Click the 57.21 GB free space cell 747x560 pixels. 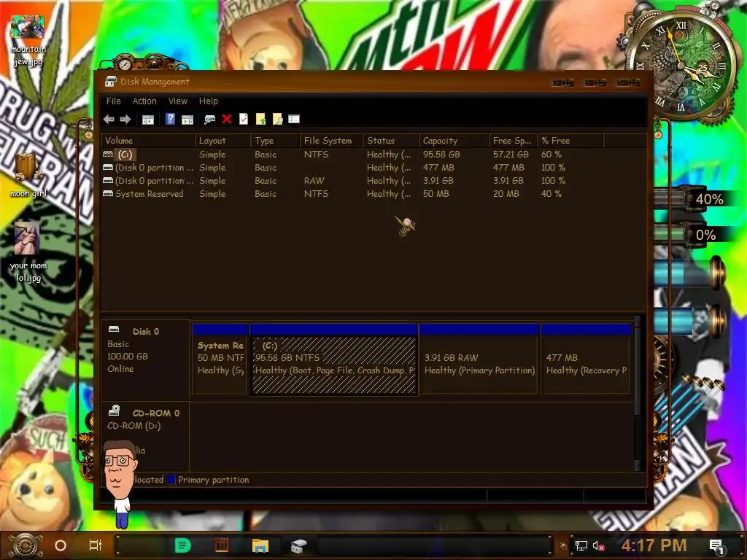click(x=511, y=155)
